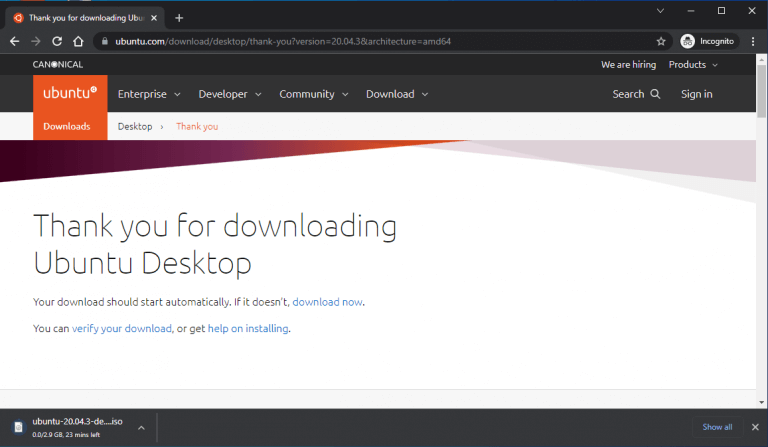Open the Incognito profile indicator
This screenshot has width=768, height=447.
pos(708,42)
